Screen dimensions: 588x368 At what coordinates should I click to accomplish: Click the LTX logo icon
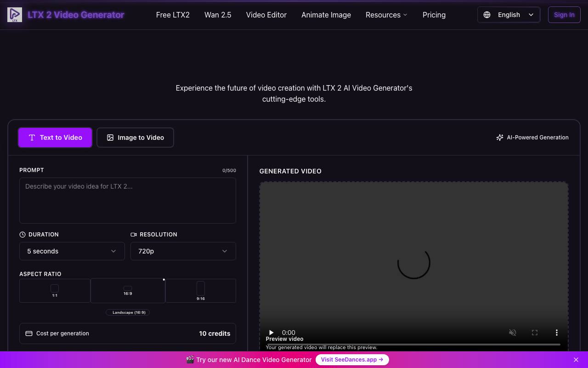click(15, 15)
